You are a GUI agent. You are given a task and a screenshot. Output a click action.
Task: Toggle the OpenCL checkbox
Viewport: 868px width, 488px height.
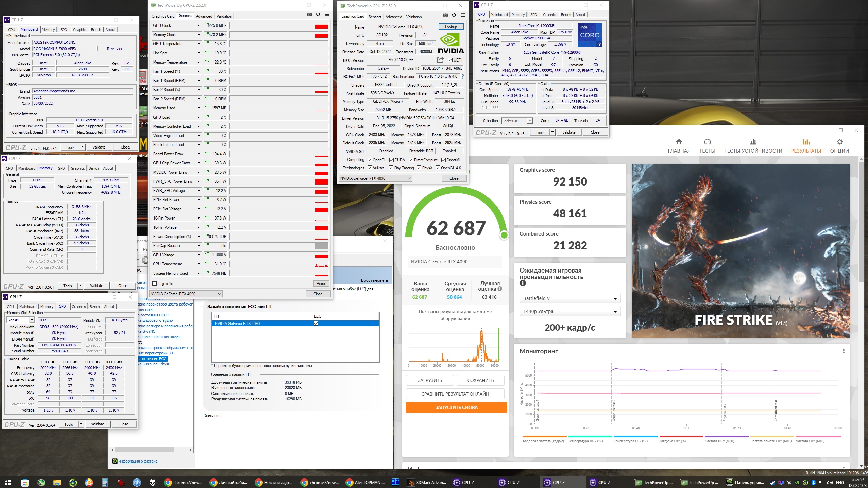coord(370,160)
